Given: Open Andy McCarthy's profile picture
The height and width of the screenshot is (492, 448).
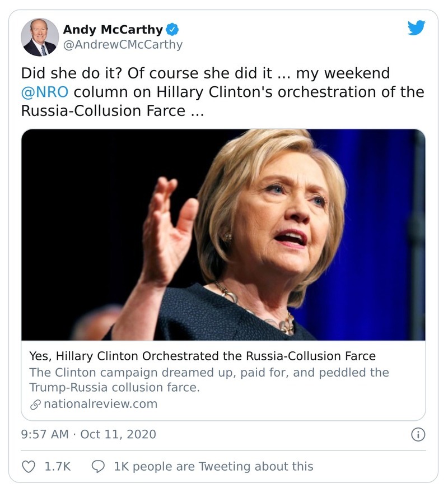Looking at the screenshot, I should [x=39, y=37].
